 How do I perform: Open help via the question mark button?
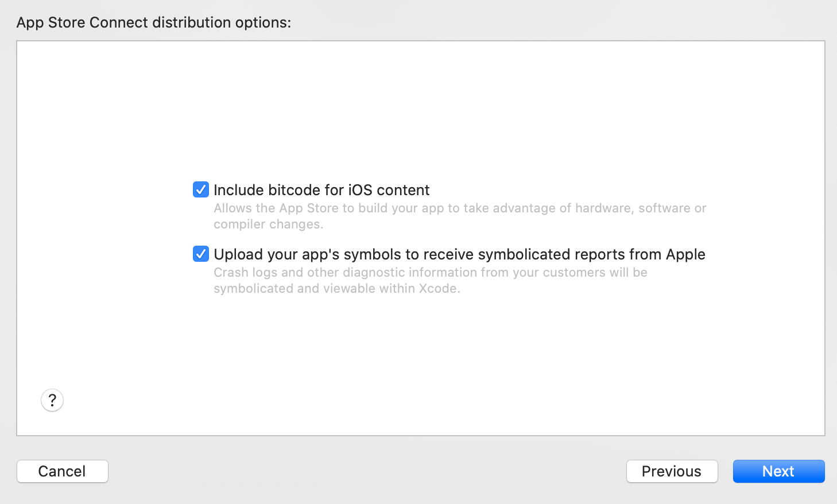tap(52, 400)
